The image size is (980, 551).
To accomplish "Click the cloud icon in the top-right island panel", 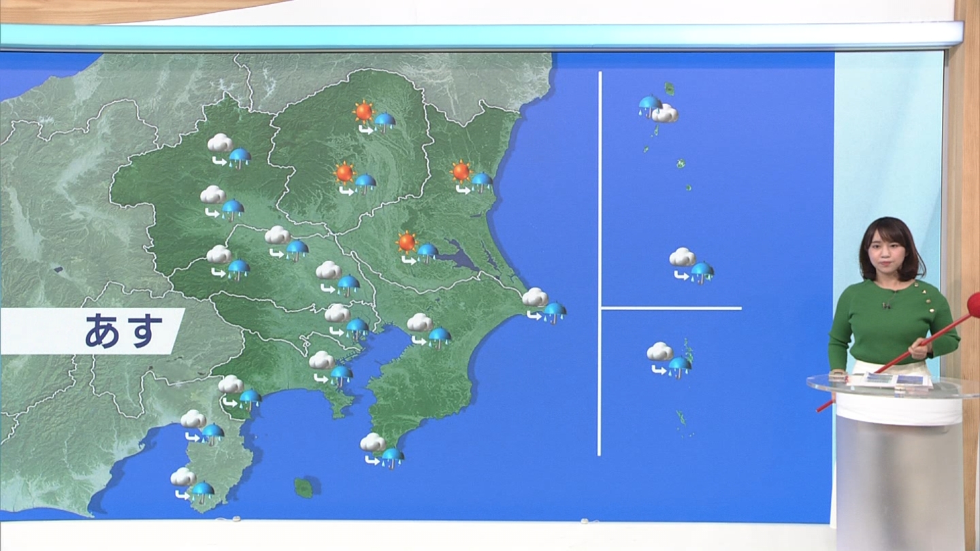I will (x=665, y=114).
